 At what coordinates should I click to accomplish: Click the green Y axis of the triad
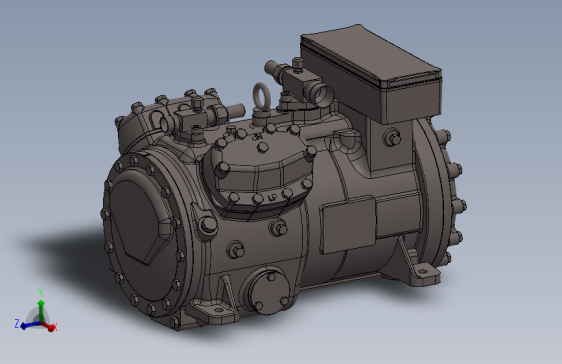pos(41,310)
